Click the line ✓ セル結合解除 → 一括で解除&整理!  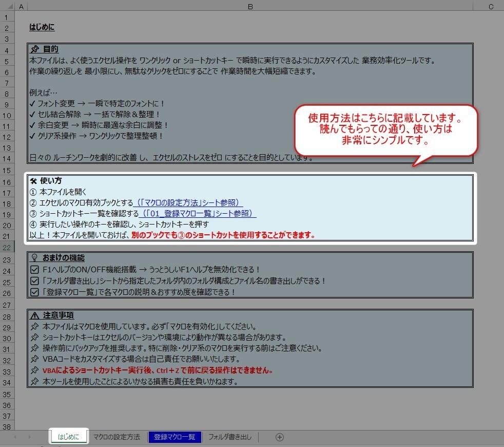coord(94,114)
